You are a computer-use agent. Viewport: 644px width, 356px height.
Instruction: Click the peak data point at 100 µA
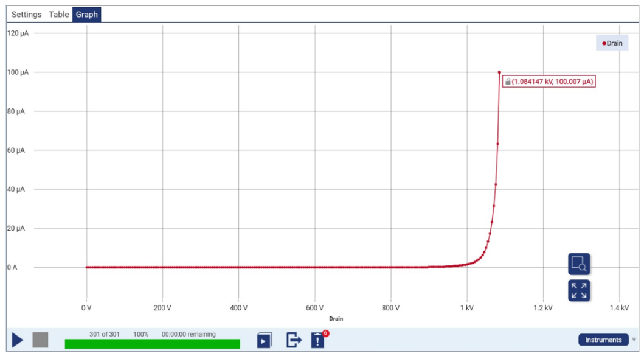click(x=499, y=72)
